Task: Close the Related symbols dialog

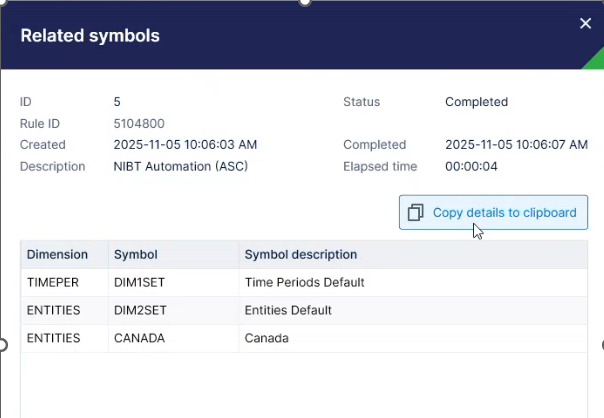Action: pyautogui.click(x=585, y=24)
